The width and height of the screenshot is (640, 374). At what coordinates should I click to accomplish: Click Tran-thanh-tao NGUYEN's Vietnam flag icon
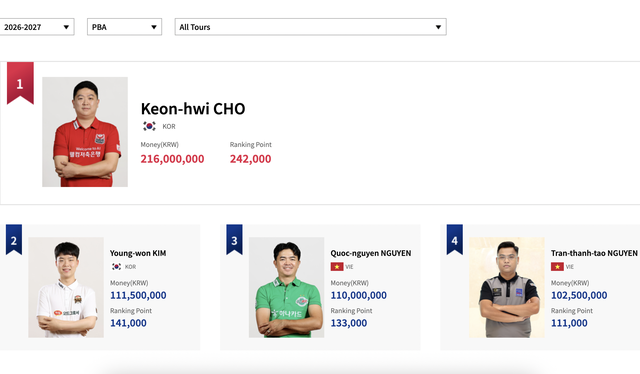click(x=557, y=267)
